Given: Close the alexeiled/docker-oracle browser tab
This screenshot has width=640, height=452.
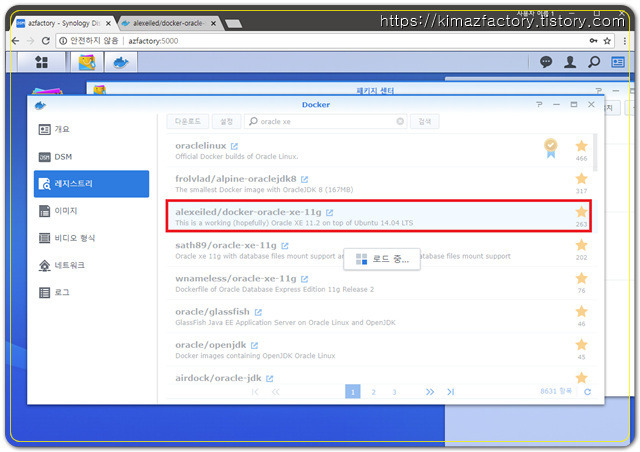Looking at the screenshot, I should tap(213, 24).
